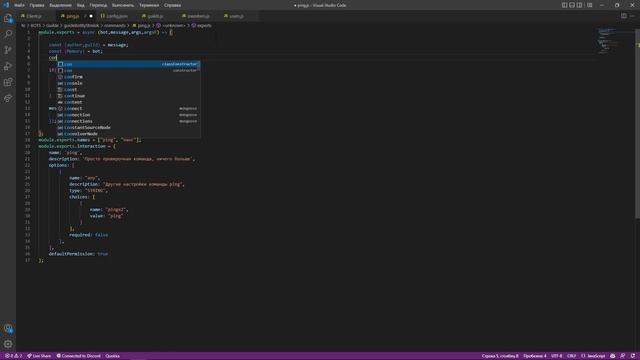
Task: Click Live Share in the status bar
Action: coord(39,356)
